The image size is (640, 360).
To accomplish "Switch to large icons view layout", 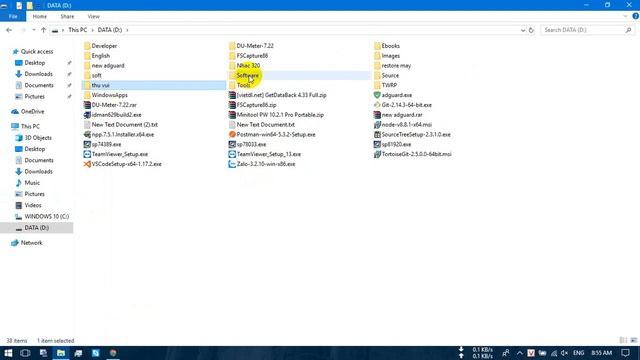I will click(633, 340).
